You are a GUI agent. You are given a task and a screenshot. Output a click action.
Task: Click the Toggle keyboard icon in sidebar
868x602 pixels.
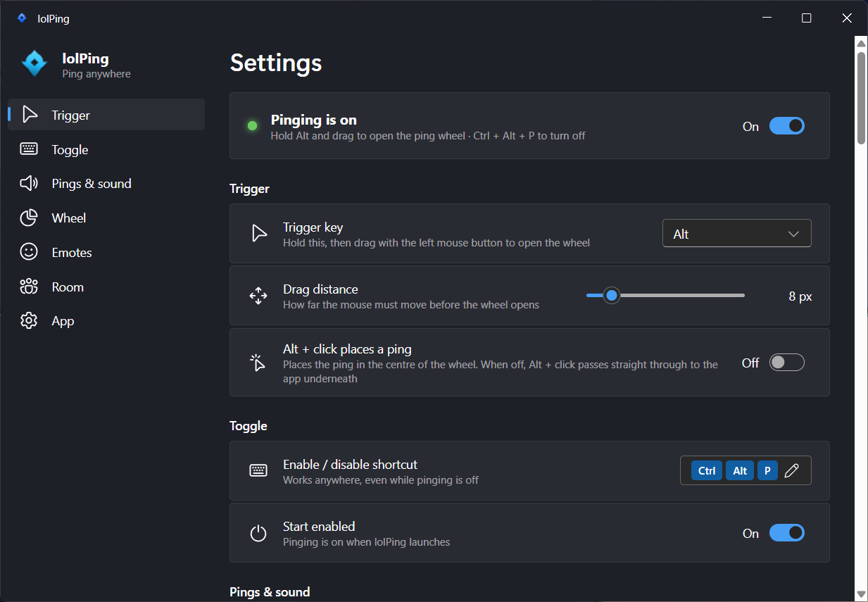pyautogui.click(x=29, y=149)
